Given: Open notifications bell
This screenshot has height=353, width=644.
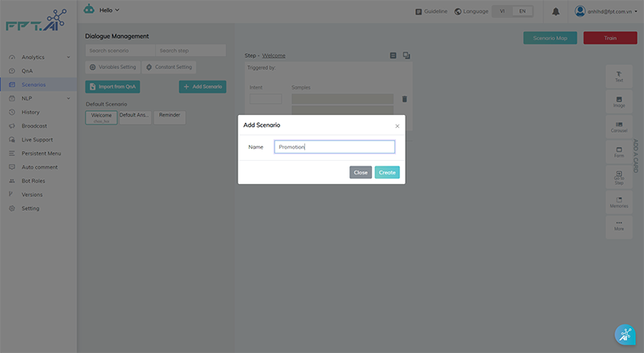Looking at the screenshot, I should pos(555,11).
